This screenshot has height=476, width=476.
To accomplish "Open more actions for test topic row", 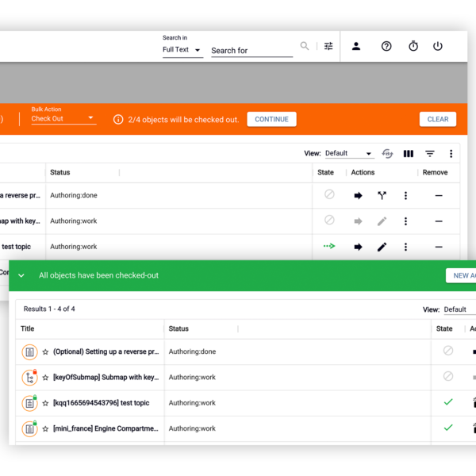I will (405, 247).
